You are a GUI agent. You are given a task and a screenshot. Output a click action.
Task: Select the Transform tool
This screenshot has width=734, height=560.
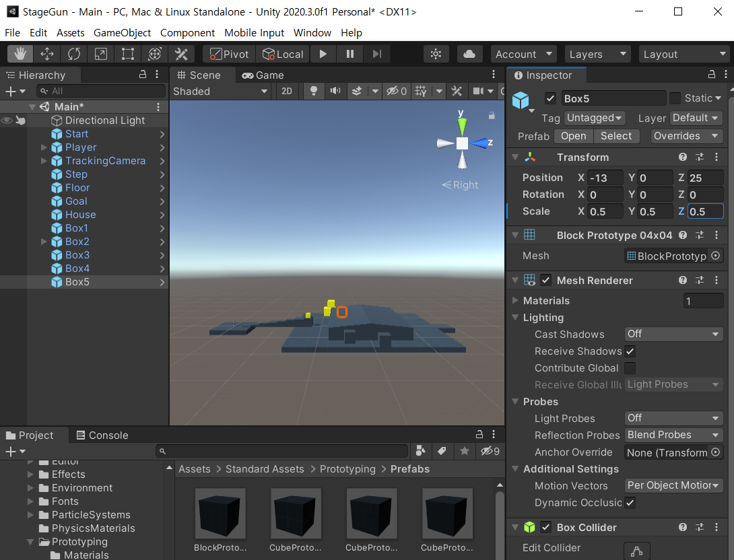click(x=154, y=55)
